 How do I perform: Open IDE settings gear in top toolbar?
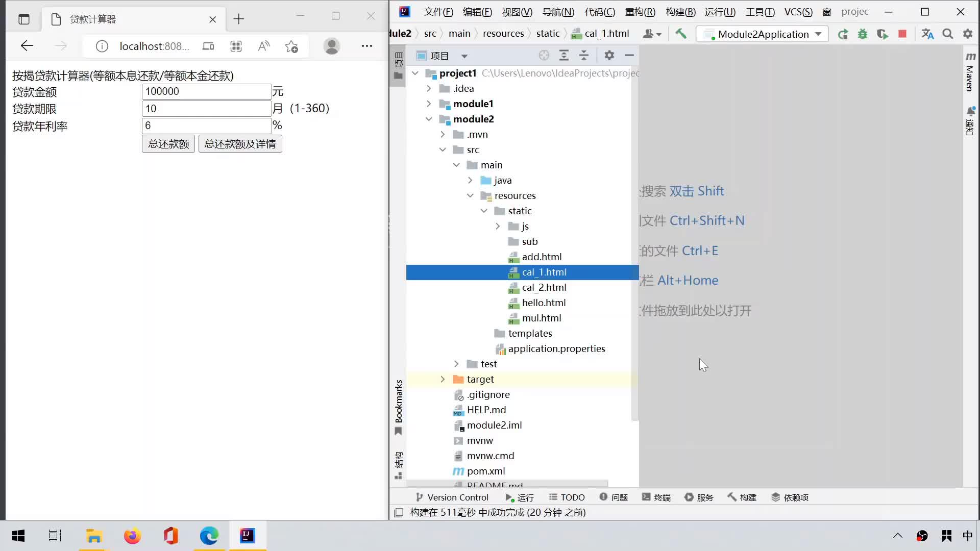(968, 34)
